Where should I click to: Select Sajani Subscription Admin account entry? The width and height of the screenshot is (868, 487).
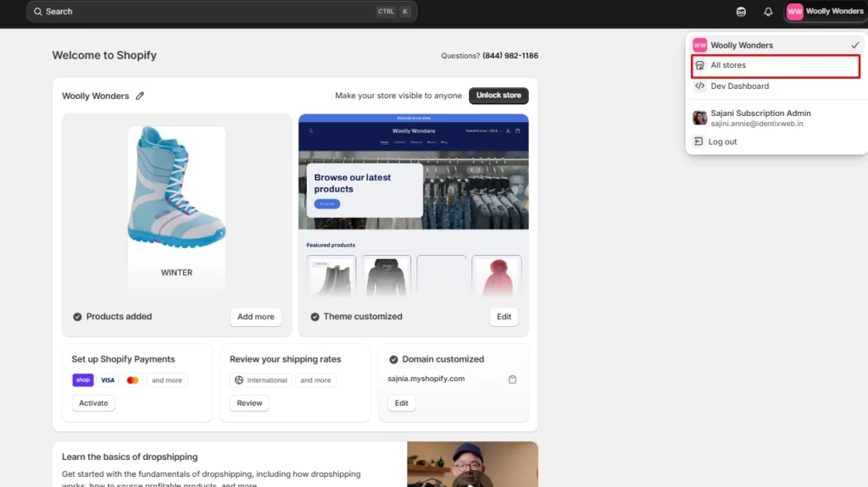point(776,118)
